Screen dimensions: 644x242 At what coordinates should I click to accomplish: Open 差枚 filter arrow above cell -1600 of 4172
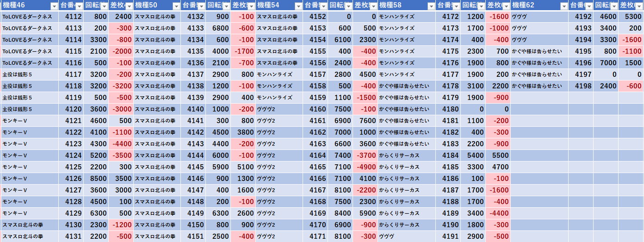pyautogui.click(x=507, y=6)
